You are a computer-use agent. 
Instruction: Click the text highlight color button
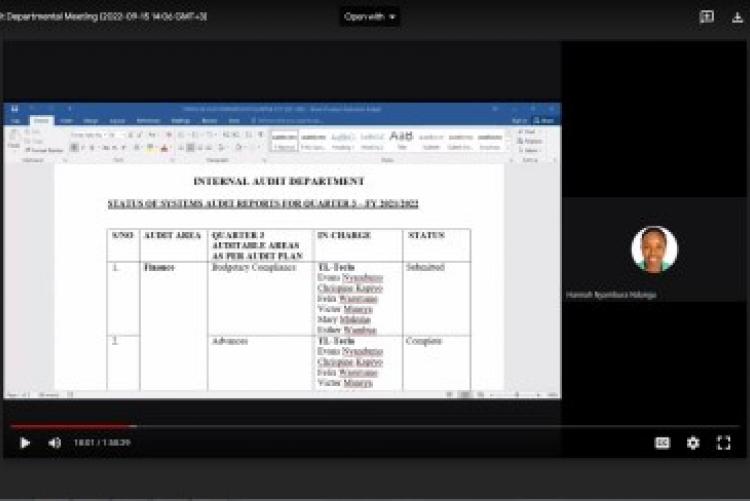tap(151, 148)
